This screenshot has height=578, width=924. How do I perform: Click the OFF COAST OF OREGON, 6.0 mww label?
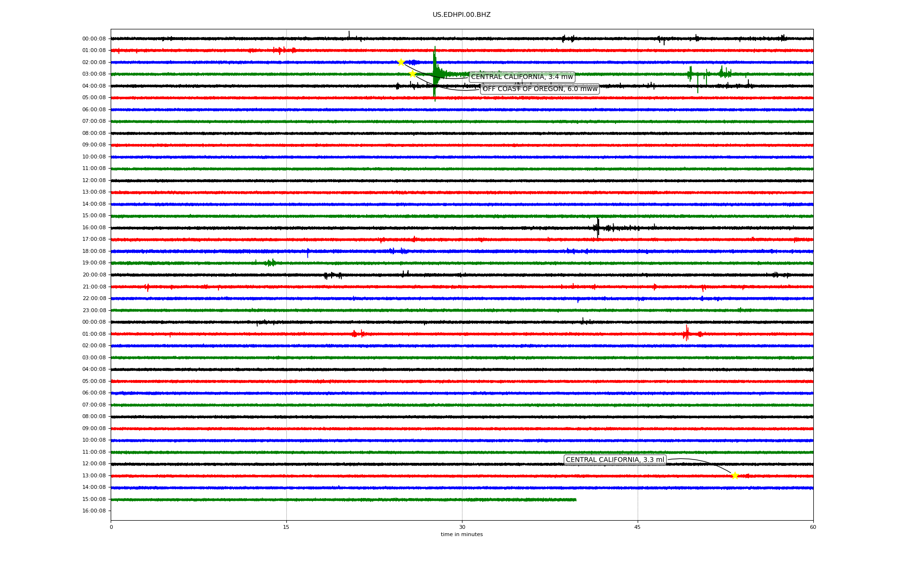(539, 89)
